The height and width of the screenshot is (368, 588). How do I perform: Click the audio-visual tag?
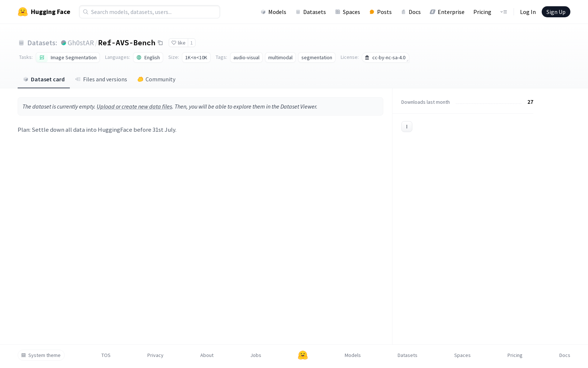tap(246, 57)
